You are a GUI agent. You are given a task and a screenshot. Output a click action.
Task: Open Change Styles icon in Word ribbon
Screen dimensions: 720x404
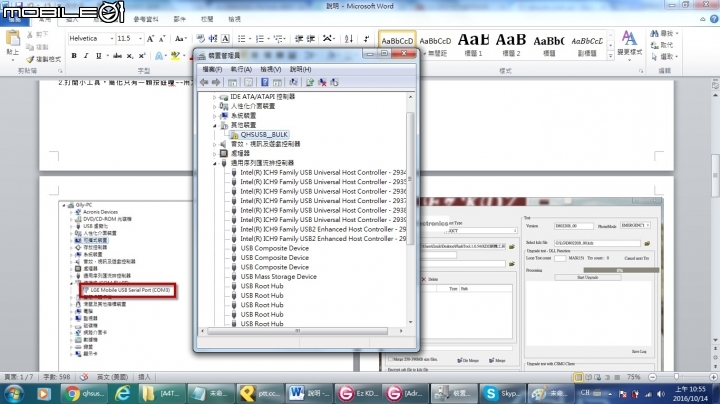[629, 43]
